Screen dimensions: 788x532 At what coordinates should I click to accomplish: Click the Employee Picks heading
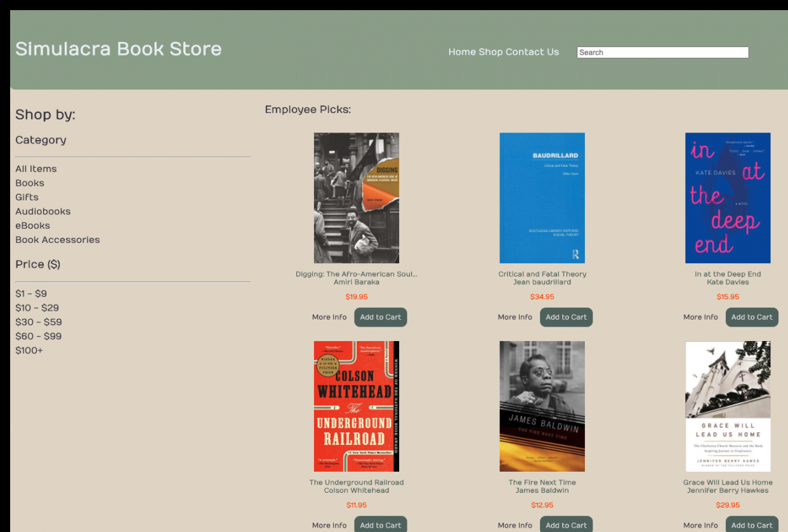pos(308,110)
